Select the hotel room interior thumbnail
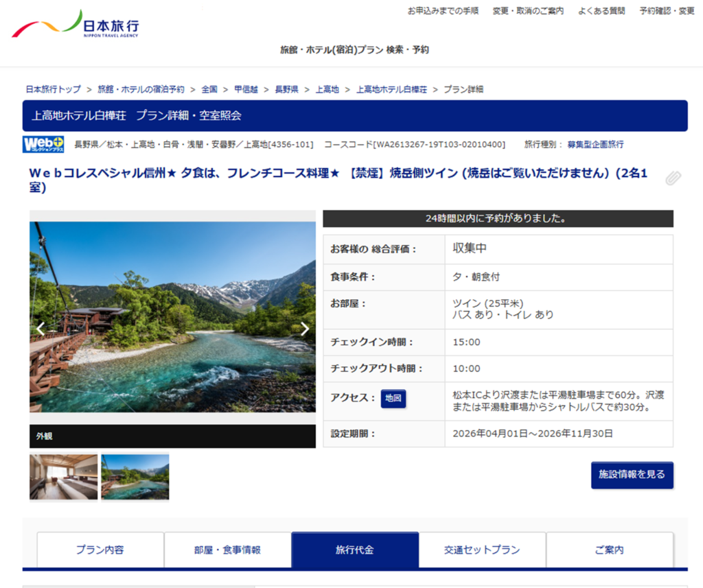Screen dimensions: 703x588 click(x=63, y=477)
